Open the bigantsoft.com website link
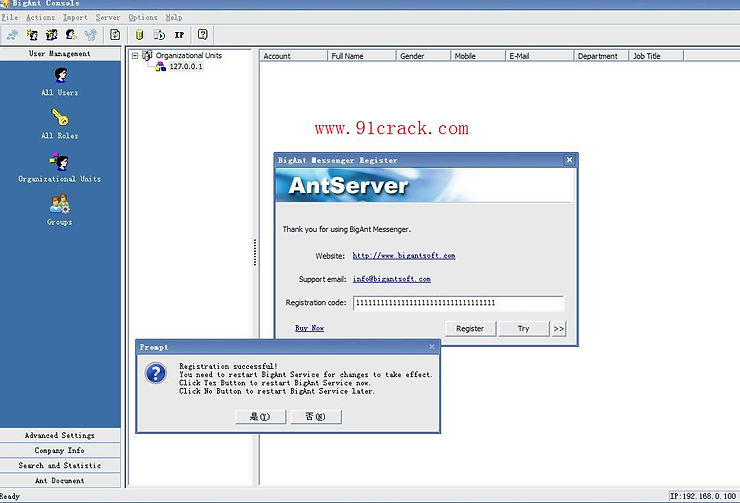 404,256
